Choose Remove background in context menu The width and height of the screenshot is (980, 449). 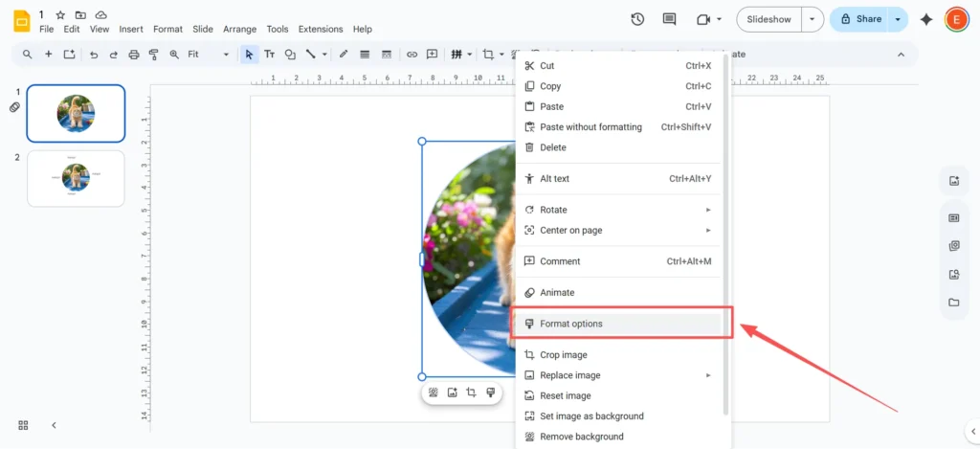(618, 437)
